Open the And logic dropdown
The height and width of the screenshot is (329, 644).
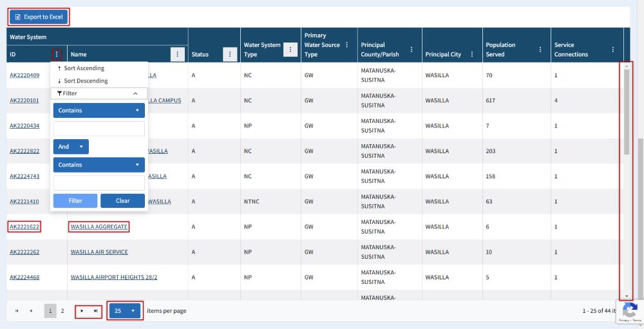pos(71,147)
